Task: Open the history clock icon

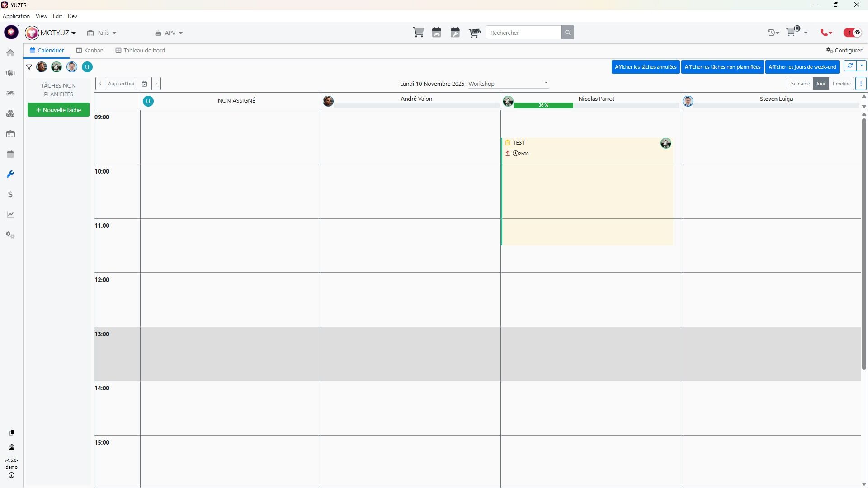Action: click(771, 33)
